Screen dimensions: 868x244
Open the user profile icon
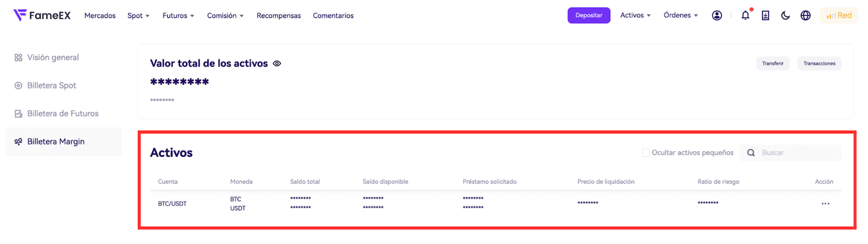(717, 16)
